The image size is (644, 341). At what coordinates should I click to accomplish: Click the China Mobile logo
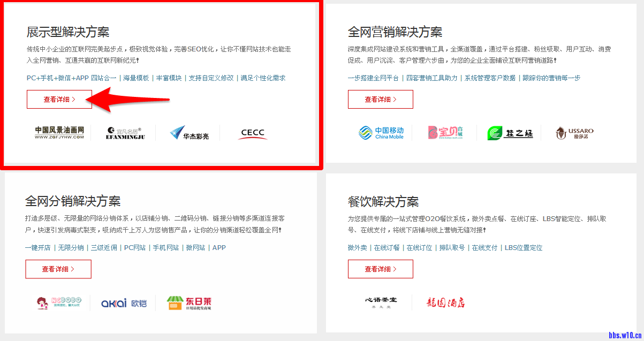tap(381, 133)
